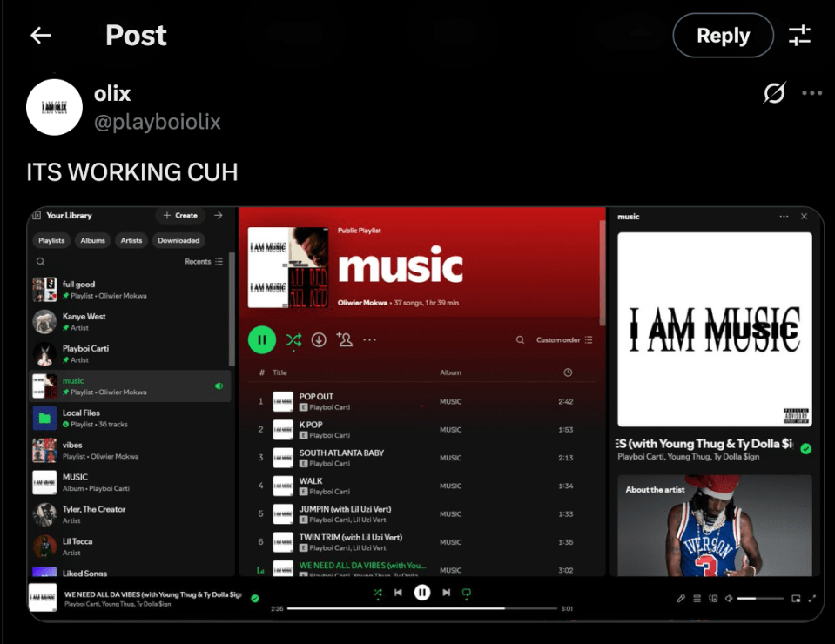Screen dimensions: 835x644
Task: Sort tracks by the Album column header
Action: [x=450, y=372]
